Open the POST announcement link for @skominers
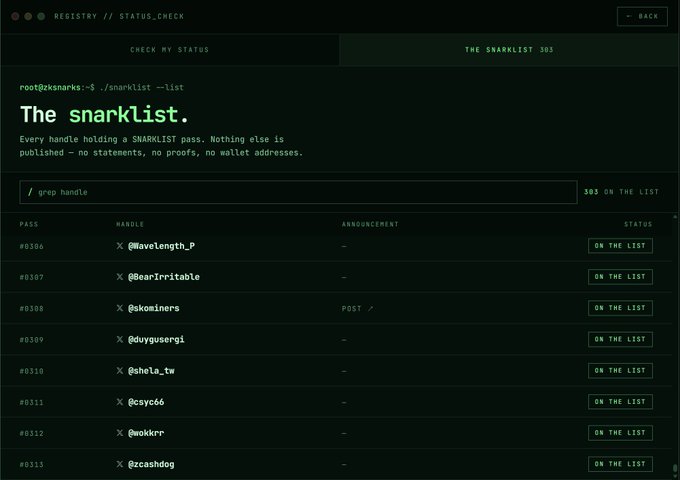The width and height of the screenshot is (680, 480). (357, 308)
